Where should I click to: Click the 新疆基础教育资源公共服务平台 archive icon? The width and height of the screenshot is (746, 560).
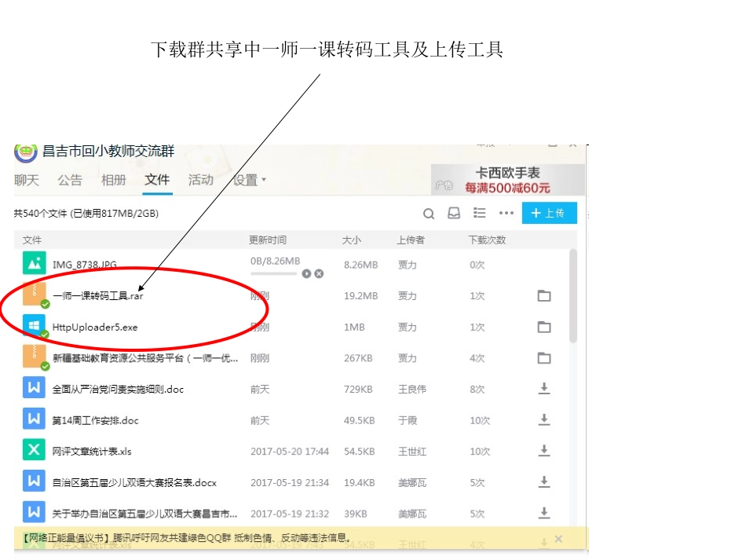[x=35, y=357]
